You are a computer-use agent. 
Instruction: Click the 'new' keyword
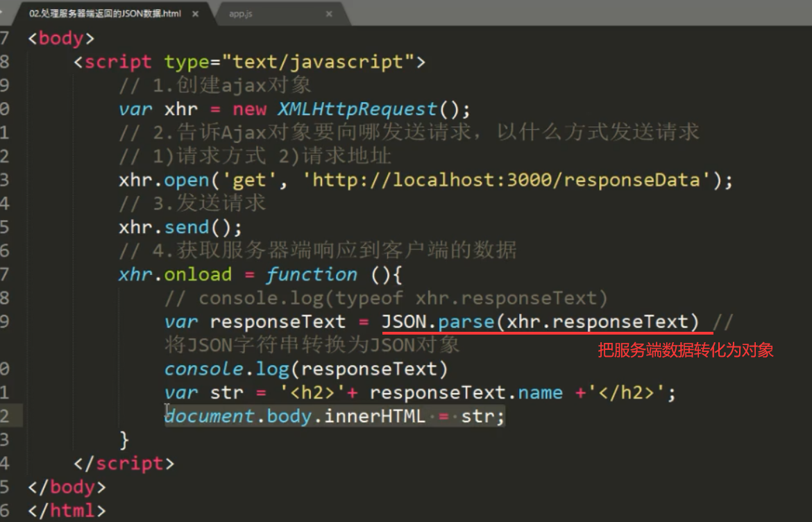point(249,109)
